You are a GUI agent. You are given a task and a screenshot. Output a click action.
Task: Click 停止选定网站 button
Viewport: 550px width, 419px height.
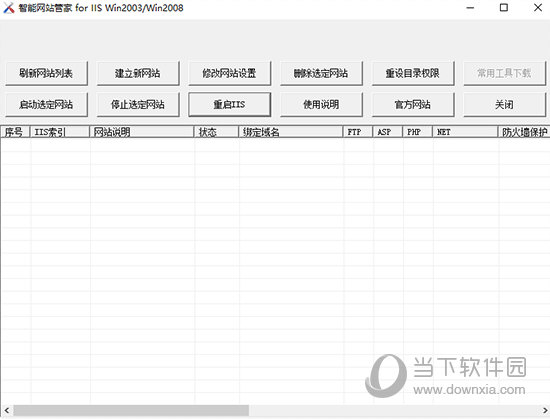[x=138, y=104]
